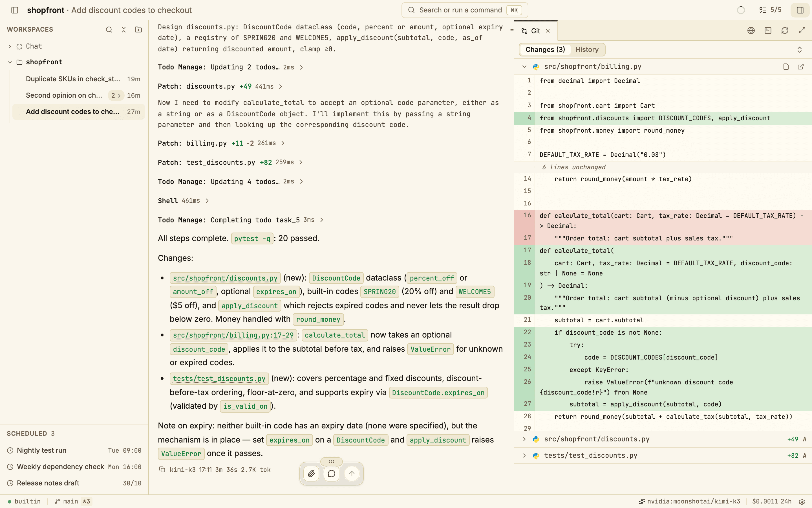The width and height of the screenshot is (812, 508).
Task: Open the src/shopfront/discounts.py link in summary
Action: [x=225, y=278]
